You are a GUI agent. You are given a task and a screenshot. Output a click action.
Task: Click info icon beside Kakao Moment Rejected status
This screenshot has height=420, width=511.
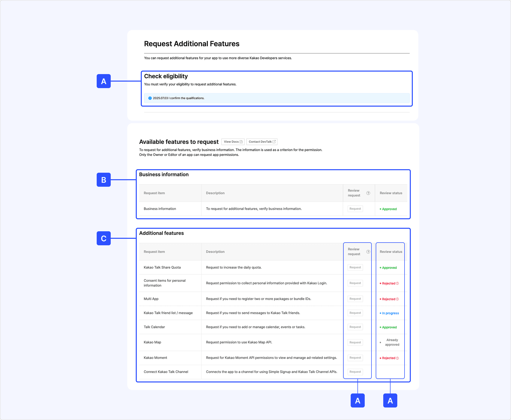(398, 358)
